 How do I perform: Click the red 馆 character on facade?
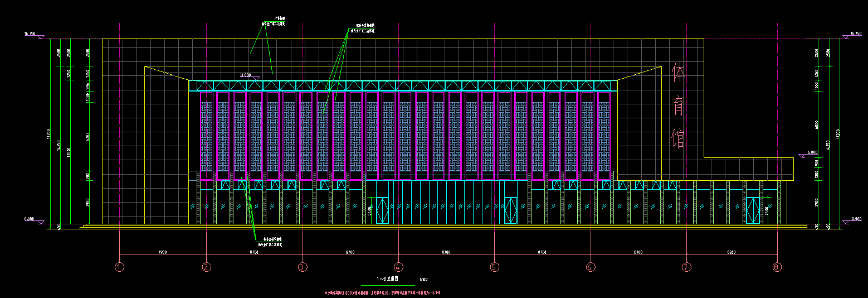tap(678, 137)
